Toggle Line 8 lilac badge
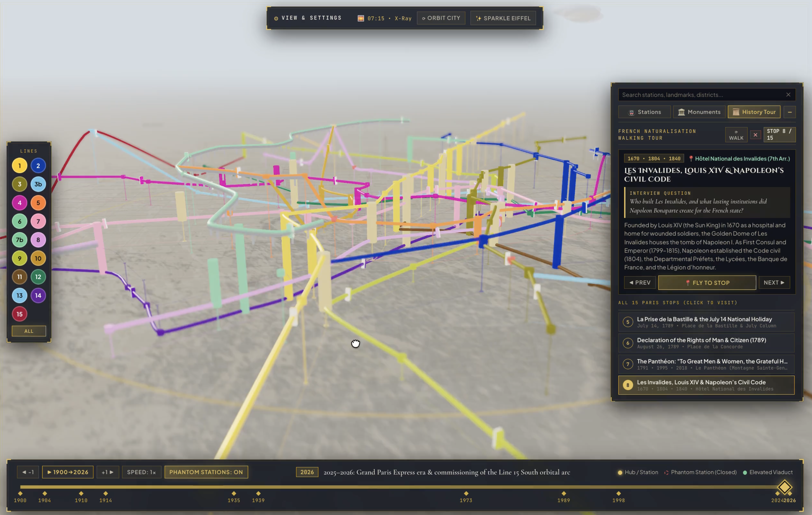 [x=38, y=240]
